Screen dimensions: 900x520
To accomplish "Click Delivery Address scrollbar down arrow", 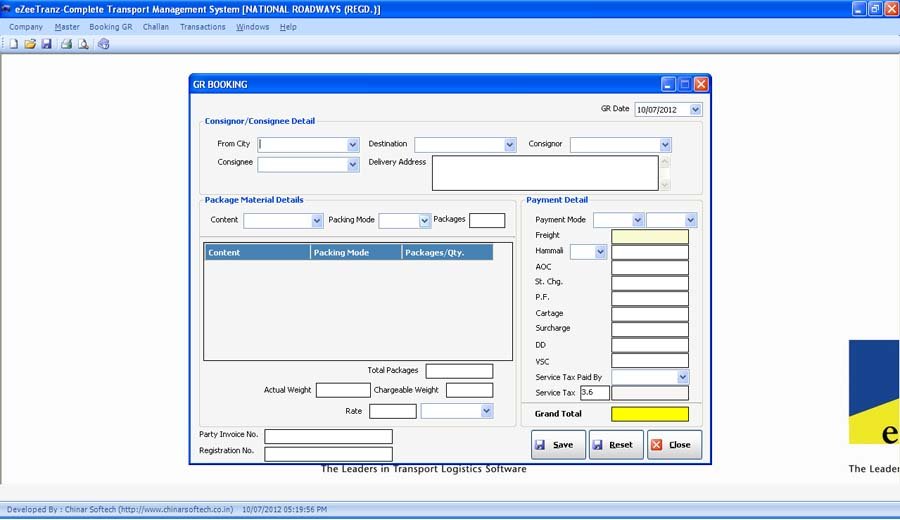I will 665,184.
